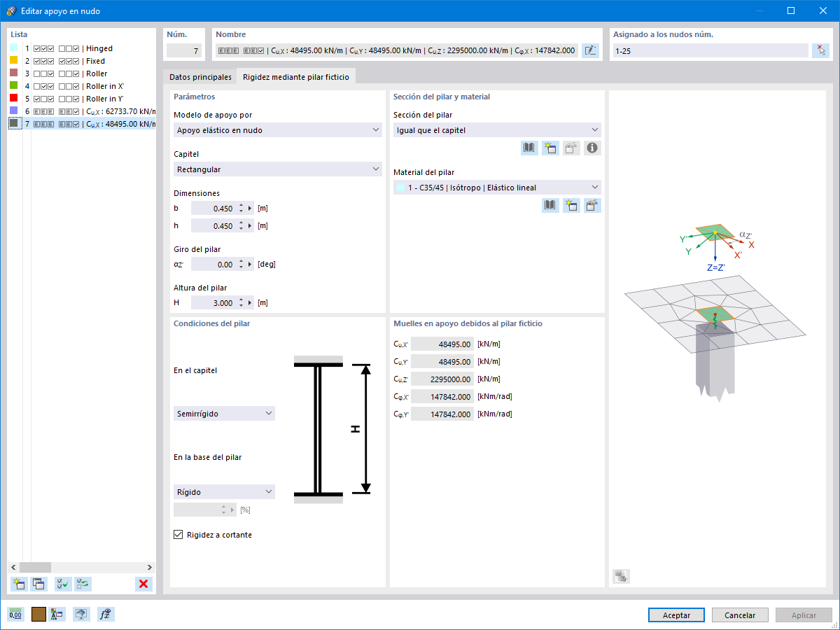Click the Aplicar button

[x=804, y=615]
